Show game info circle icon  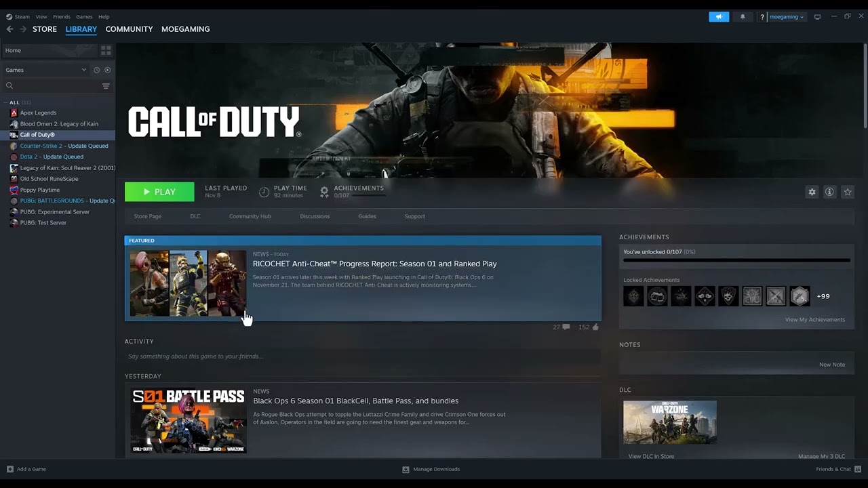tap(829, 192)
